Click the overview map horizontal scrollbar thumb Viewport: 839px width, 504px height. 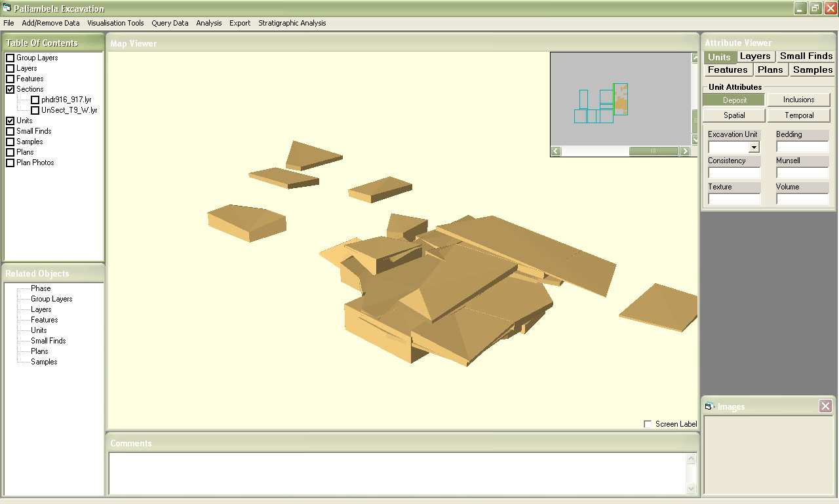coord(654,151)
